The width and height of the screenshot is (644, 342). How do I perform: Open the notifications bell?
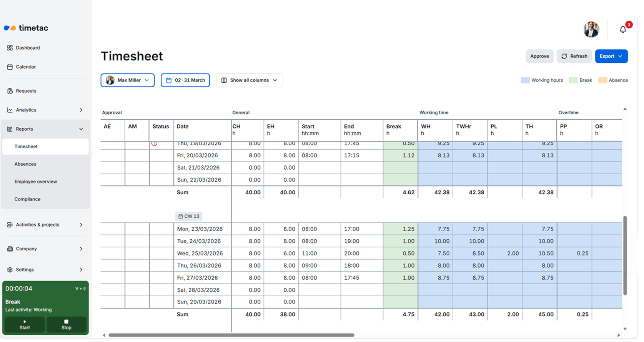point(623,30)
